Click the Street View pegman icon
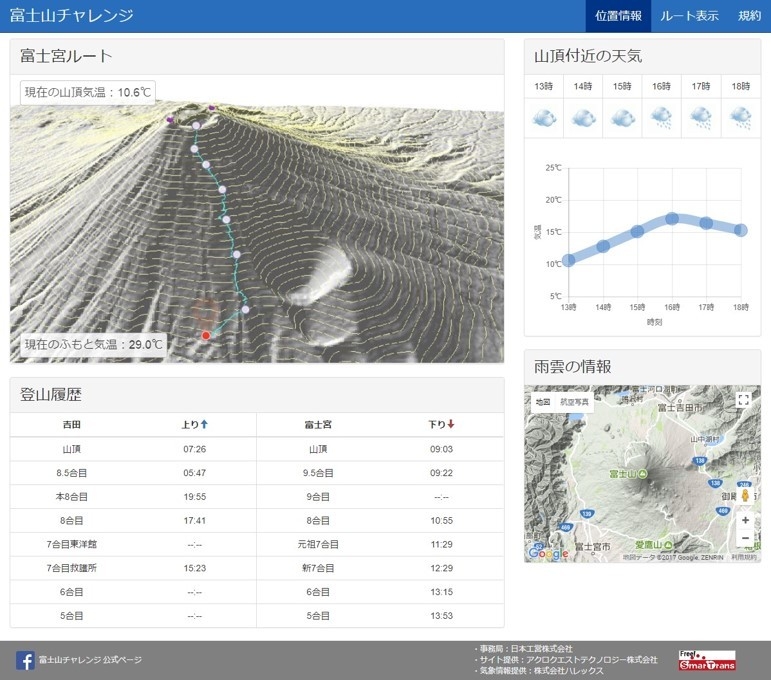771x680 pixels. 745,495
